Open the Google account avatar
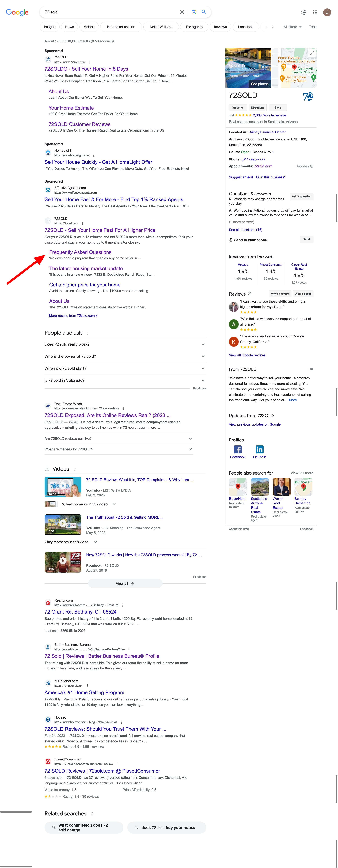The image size is (338, 868). [327, 12]
